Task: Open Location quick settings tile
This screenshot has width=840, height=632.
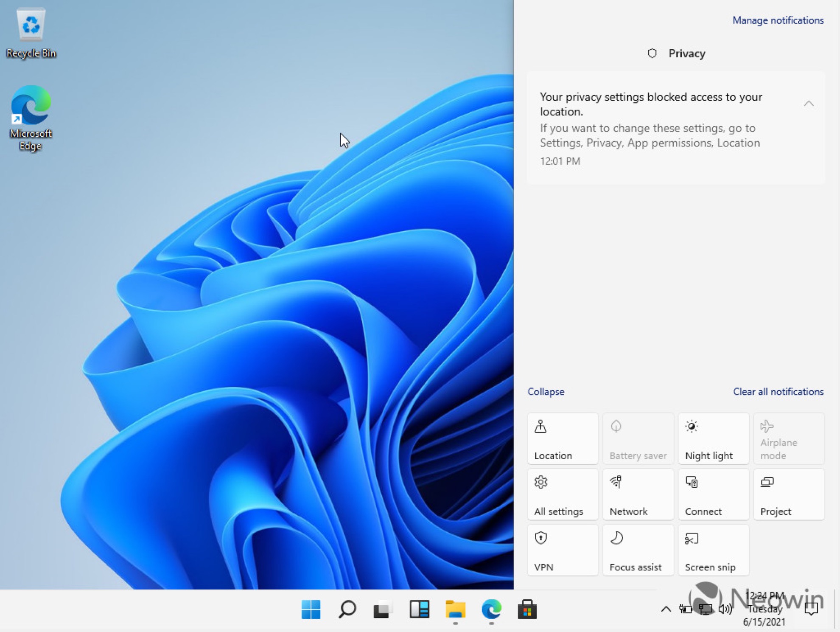Action: coord(562,439)
